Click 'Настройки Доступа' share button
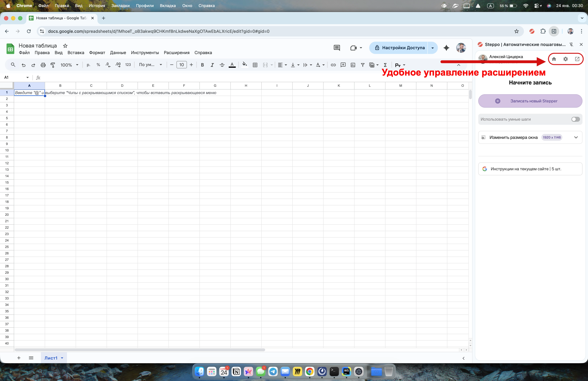Image resolution: width=588 pixels, height=381 pixels. (400, 48)
